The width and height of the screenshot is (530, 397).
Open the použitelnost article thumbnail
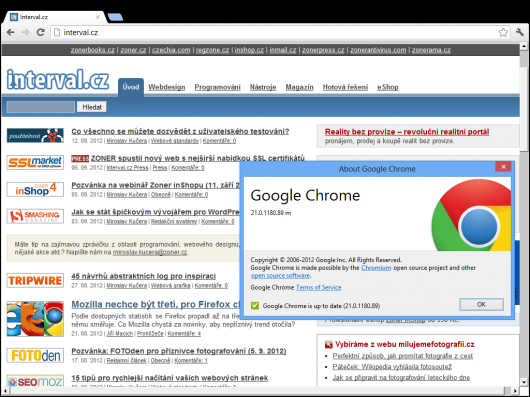(x=35, y=135)
